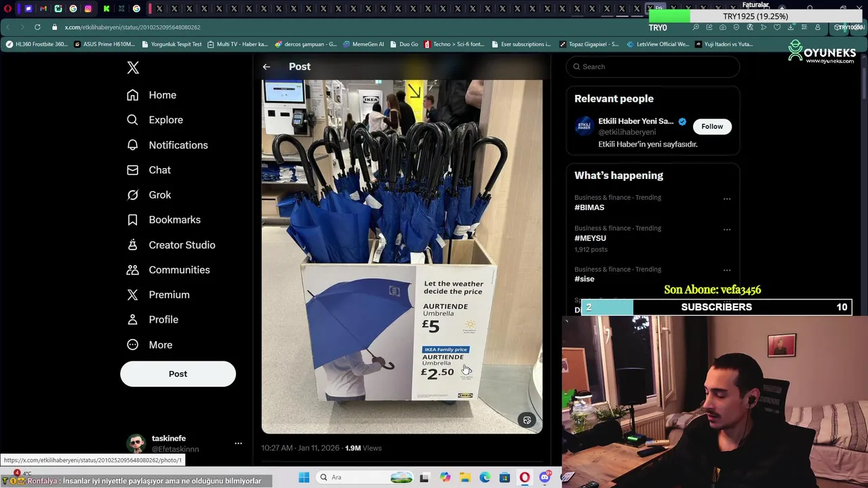Switch to the Instagram pinned tab

coord(88,9)
